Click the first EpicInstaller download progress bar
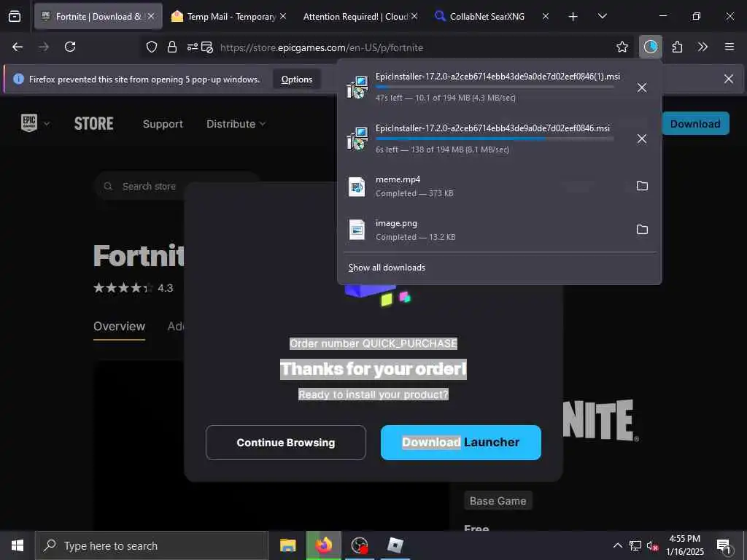This screenshot has width=747, height=560. click(495, 87)
